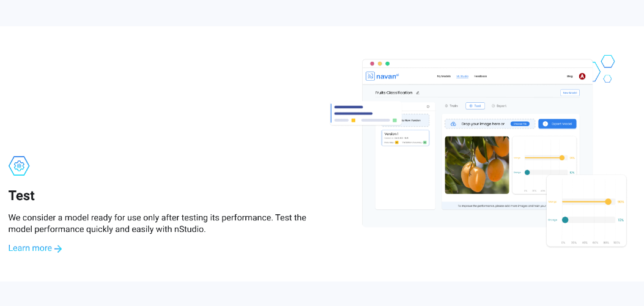This screenshot has width=644, height=306.
Task: Click the settings icon above the version list
Action: tap(427, 106)
